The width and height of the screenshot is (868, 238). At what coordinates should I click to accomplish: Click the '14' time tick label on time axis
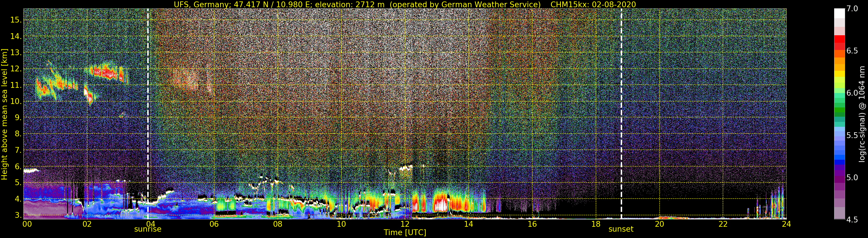[468, 224]
